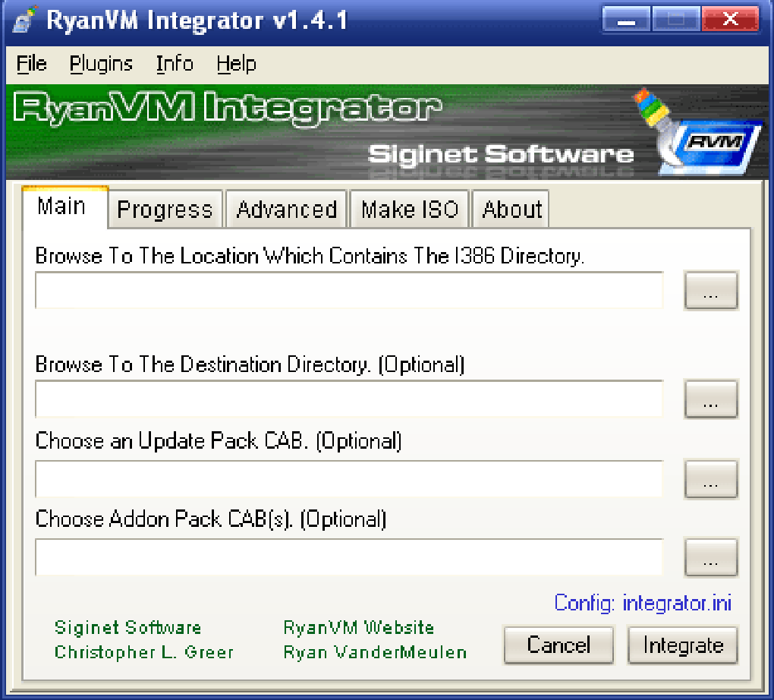View the About tab
The width and height of the screenshot is (774, 700).
pos(510,210)
